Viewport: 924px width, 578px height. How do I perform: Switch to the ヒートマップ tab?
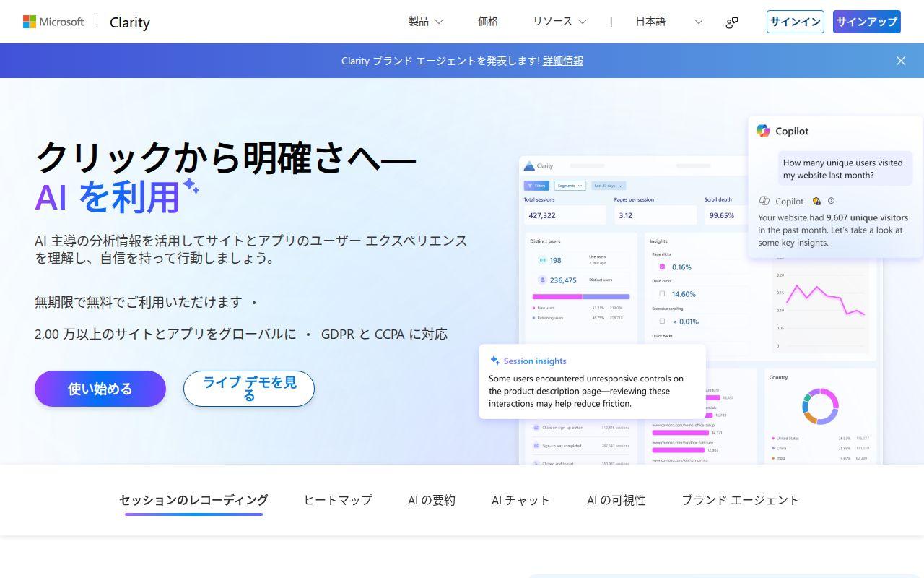(x=338, y=500)
